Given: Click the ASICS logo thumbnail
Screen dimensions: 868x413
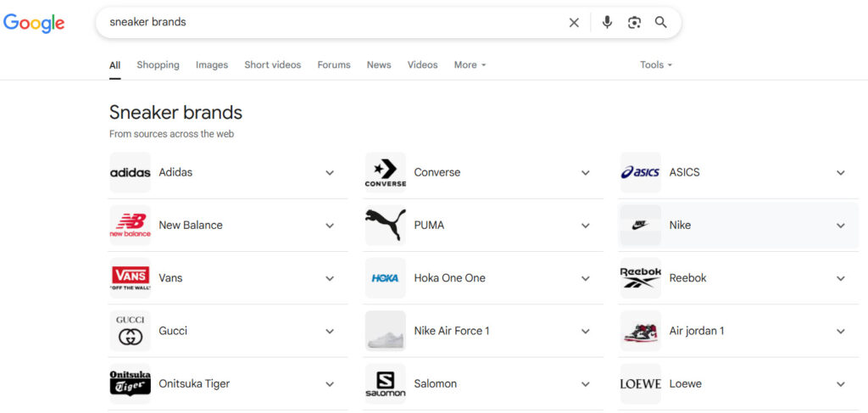Looking at the screenshot, I should [x=641, y=173].
